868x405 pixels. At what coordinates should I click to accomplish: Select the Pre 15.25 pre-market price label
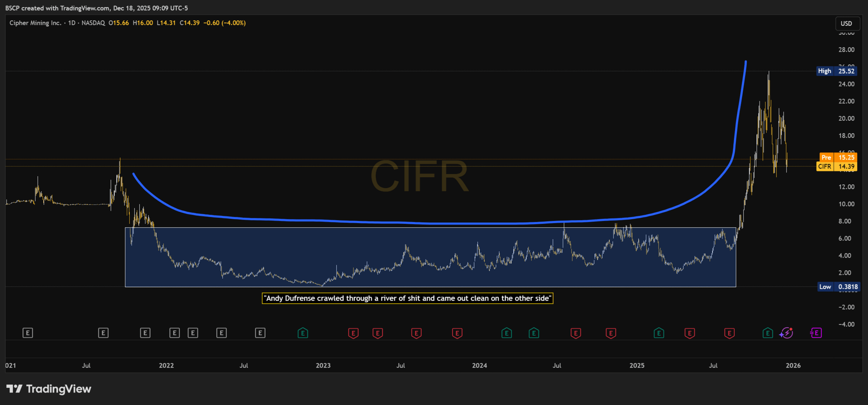pos(838,157)
